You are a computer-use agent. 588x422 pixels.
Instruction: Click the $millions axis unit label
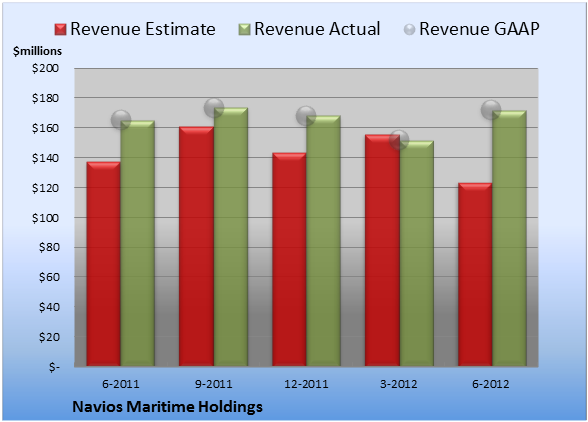pos(37,51)
